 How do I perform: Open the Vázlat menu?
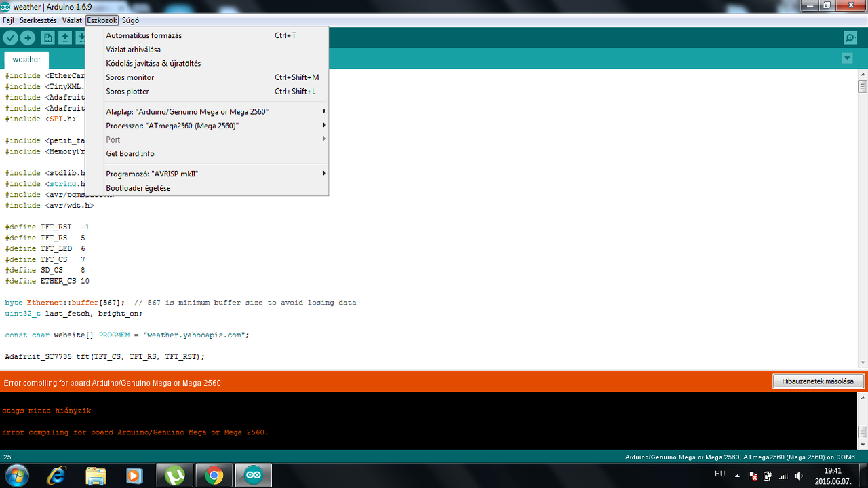pyautogui.click(x=72, y=20)
